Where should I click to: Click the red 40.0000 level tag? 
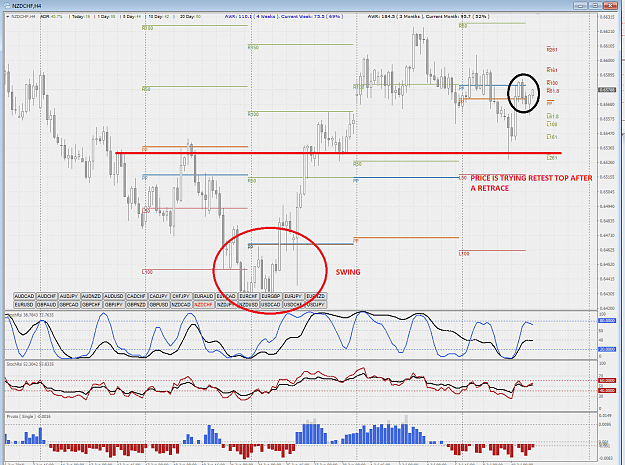click(607, 391)
